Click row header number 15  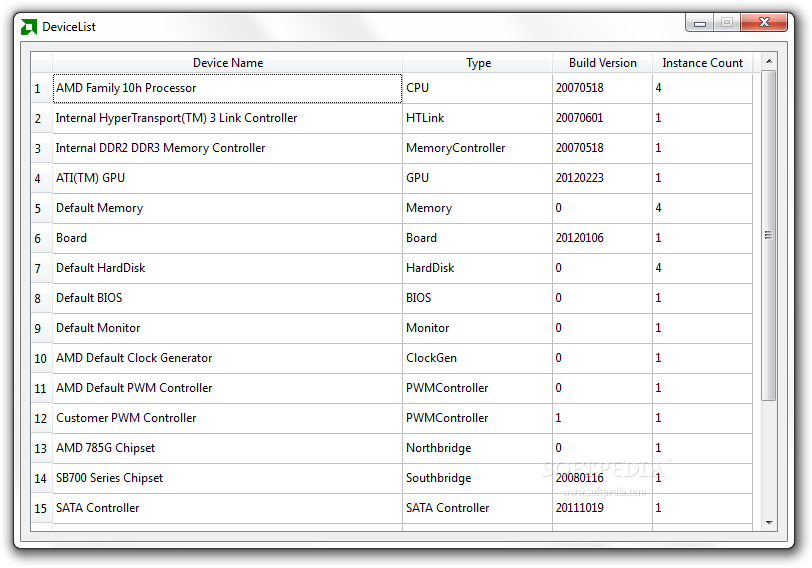pyautogui.click(x=41, y=508)
